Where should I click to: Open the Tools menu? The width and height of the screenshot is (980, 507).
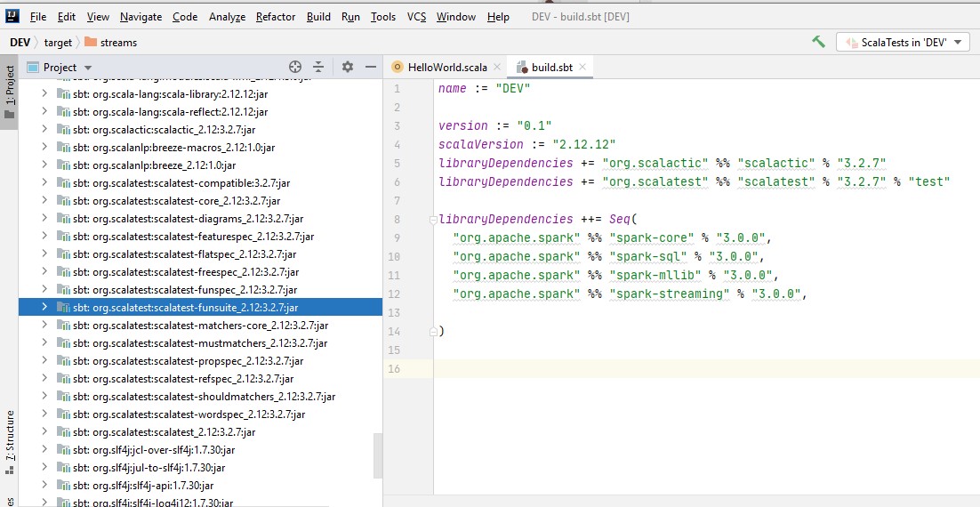point(383,17)
